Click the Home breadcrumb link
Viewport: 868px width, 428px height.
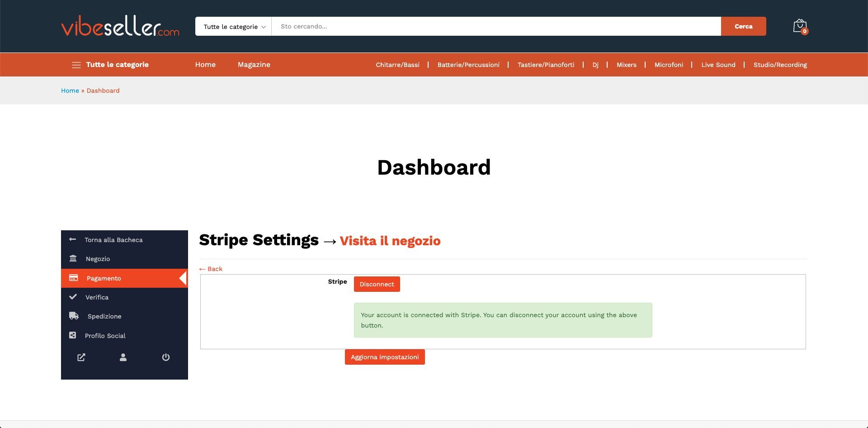(x=70, y=90)
